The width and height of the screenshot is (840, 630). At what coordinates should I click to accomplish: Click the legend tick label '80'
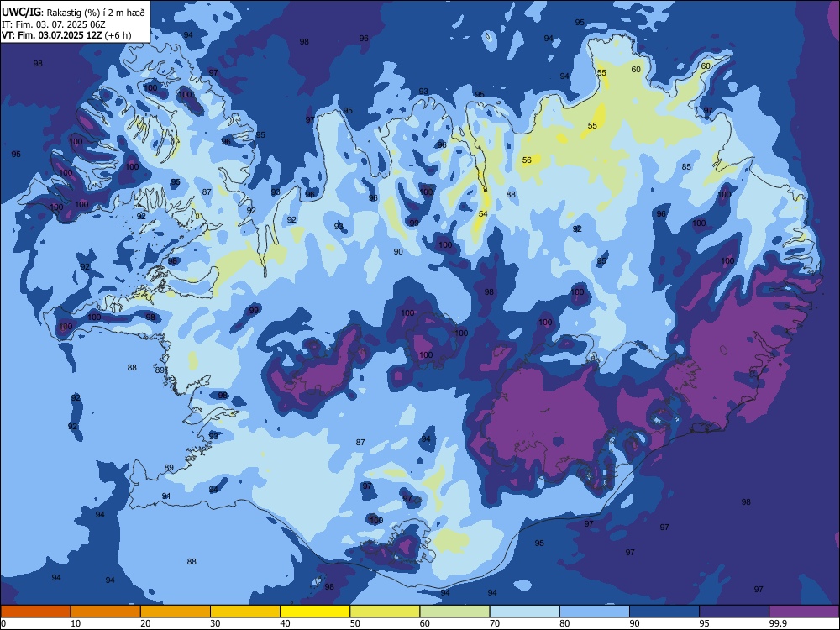[x=564, y=623]
